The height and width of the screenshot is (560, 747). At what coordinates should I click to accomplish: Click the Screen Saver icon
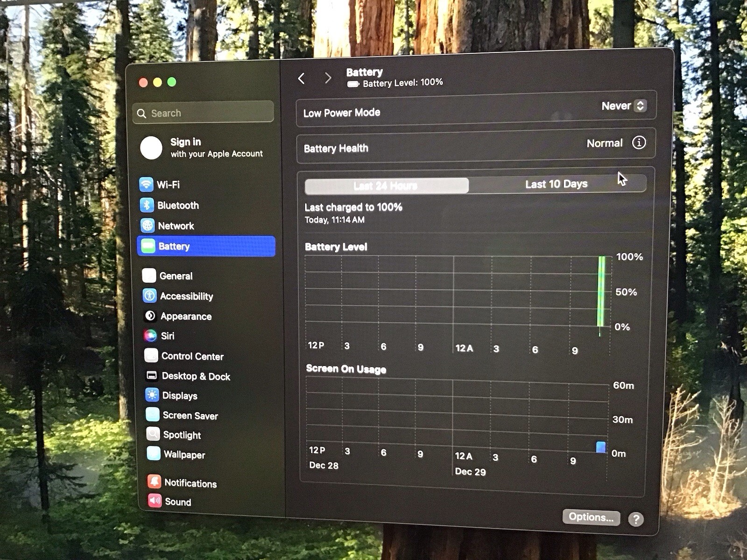tap(152, 414)
